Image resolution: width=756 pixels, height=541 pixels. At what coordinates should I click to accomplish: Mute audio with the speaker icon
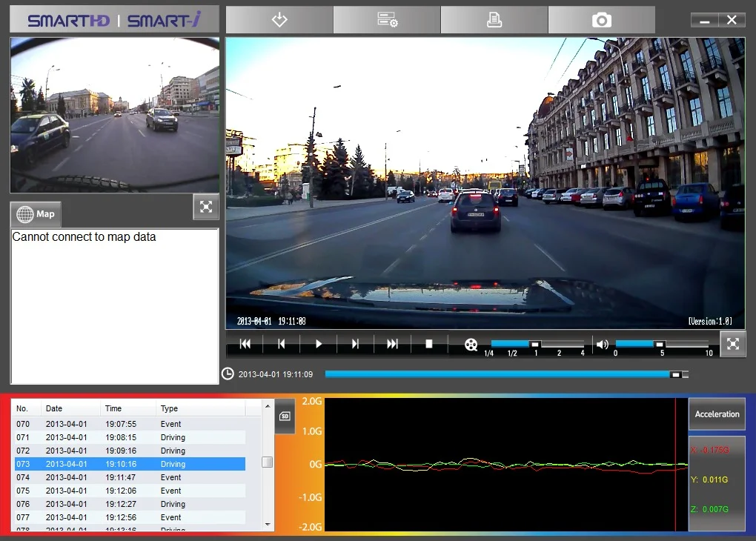click(x=603, y=344)
